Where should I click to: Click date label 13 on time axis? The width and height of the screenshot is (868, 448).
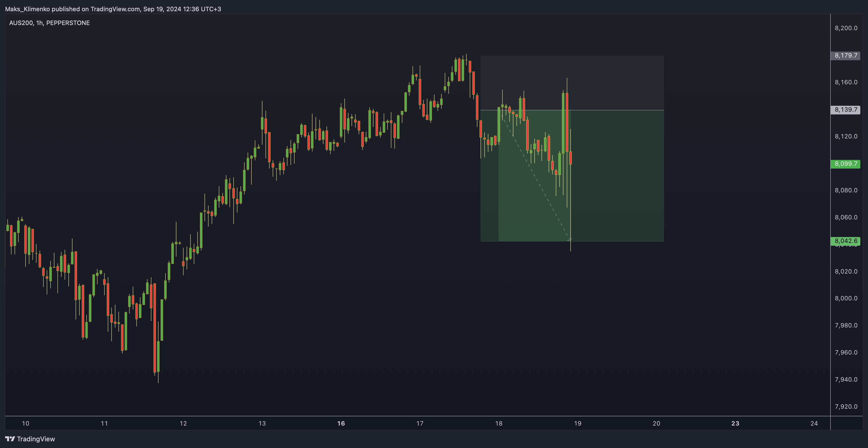tap(262, 423)
